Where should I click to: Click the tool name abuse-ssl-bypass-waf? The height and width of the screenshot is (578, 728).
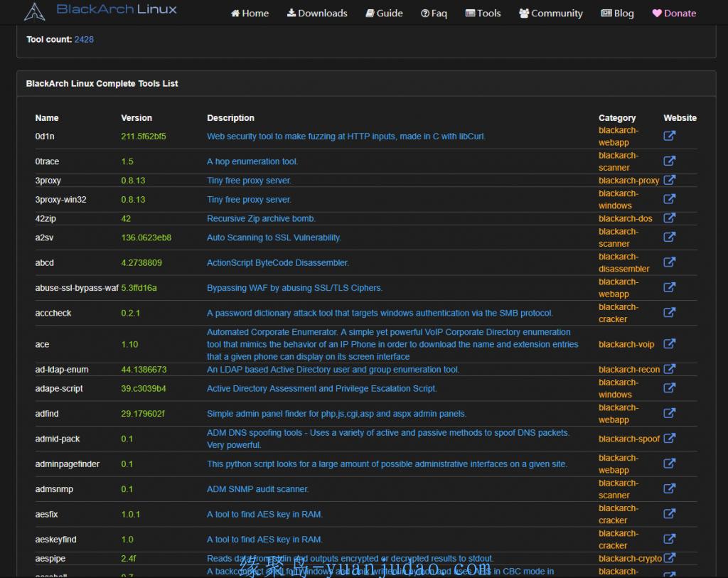pos(77,288)
